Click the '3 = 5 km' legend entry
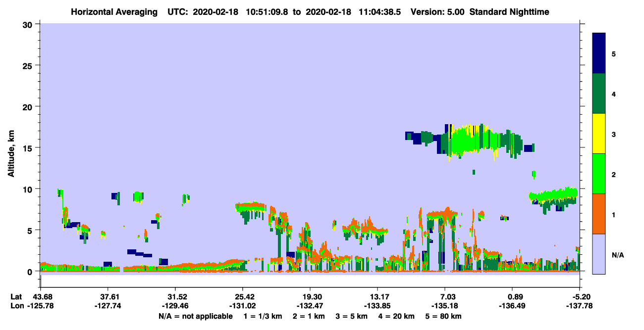Viewport: 644px width, 330px height. [x=352, y=316]
